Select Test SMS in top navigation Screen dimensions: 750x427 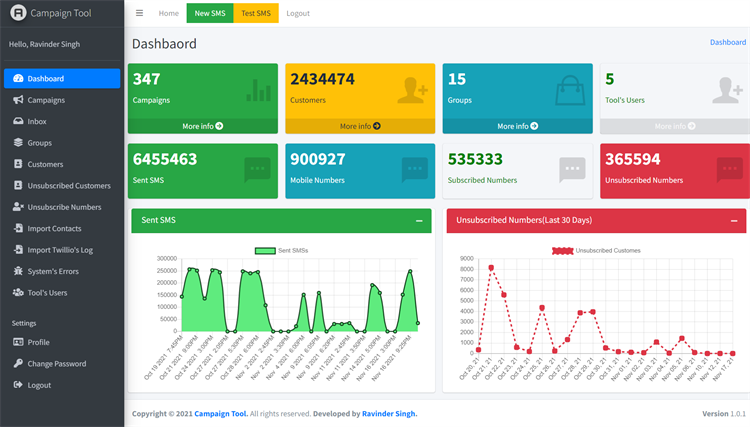tap(256, 13)
